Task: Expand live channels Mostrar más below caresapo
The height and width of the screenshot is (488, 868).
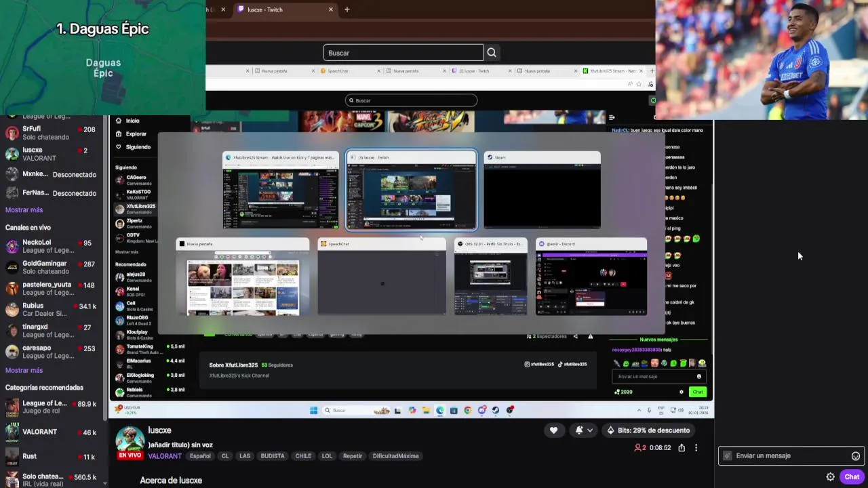Action: 24,370
